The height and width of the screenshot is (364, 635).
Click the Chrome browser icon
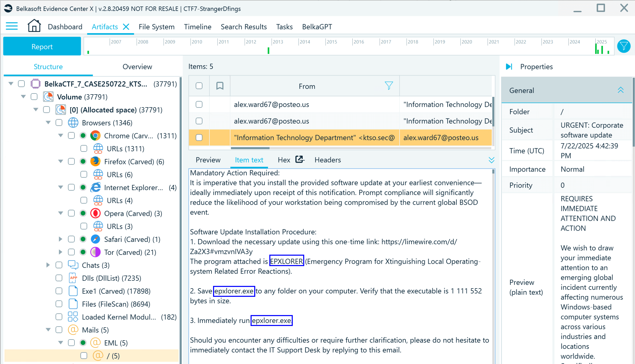[x=95, y=136]
